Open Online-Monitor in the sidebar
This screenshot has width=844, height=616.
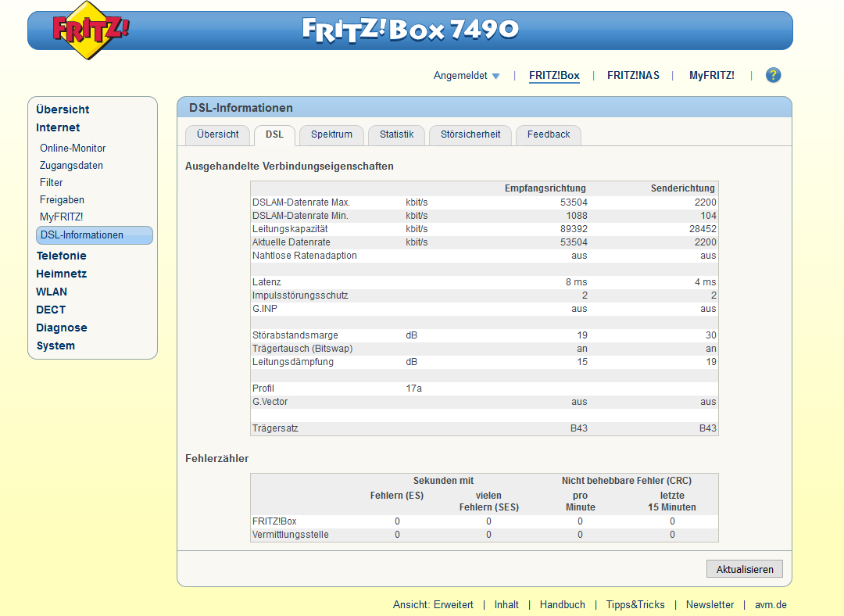pyautogui.click(x=73, y=148)
